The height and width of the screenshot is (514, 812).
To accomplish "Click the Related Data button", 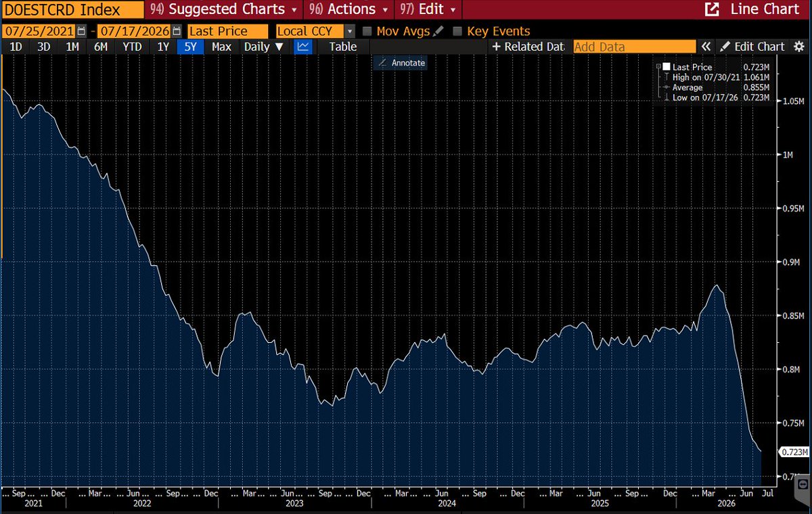I will (x=528, y=47).
